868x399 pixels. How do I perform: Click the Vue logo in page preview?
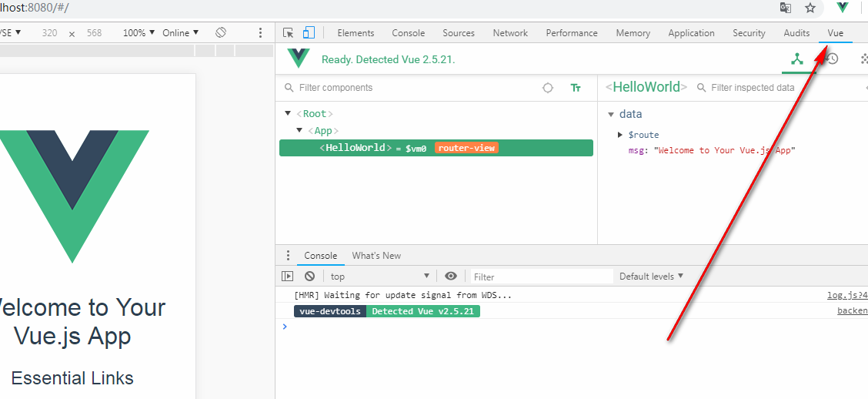[x=72, y=196]
